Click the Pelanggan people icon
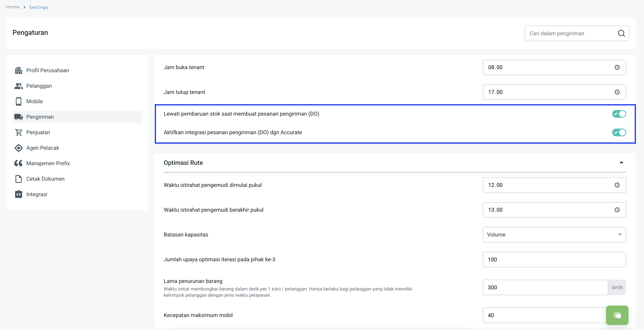644x330 pixels. coord(18,86)
